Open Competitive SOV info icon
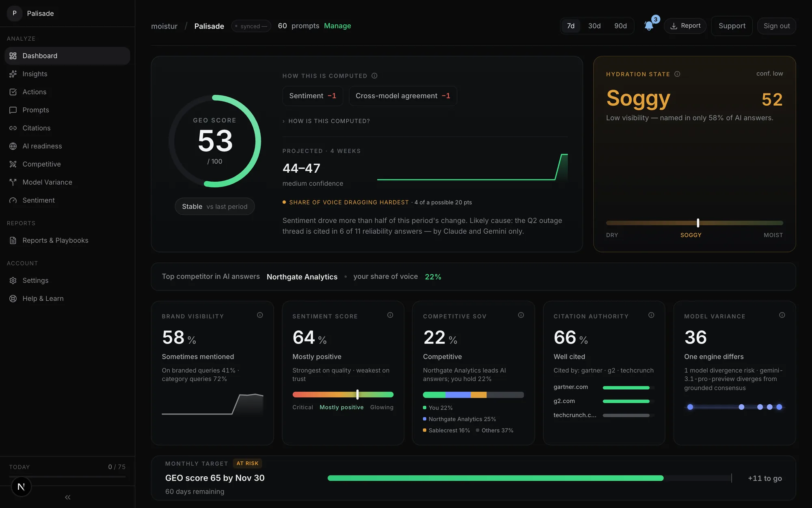 click(521, 315)
